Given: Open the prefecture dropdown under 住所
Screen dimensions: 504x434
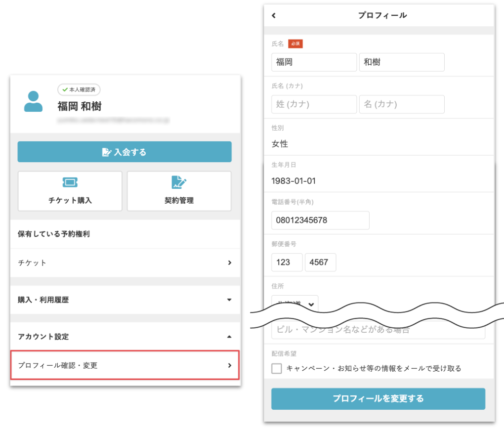Looking at the screenshot, I should pos(295,303).
